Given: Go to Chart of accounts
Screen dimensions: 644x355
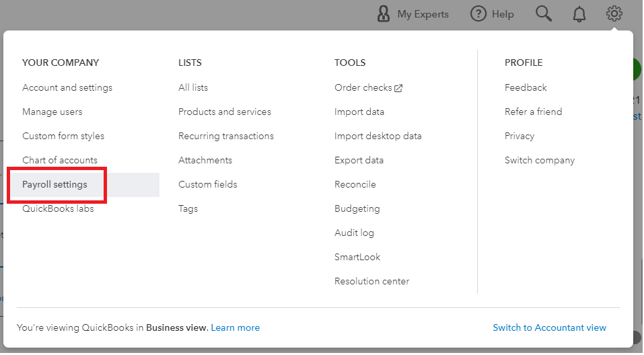Looking at the screenshot, I should click(60, 160).
